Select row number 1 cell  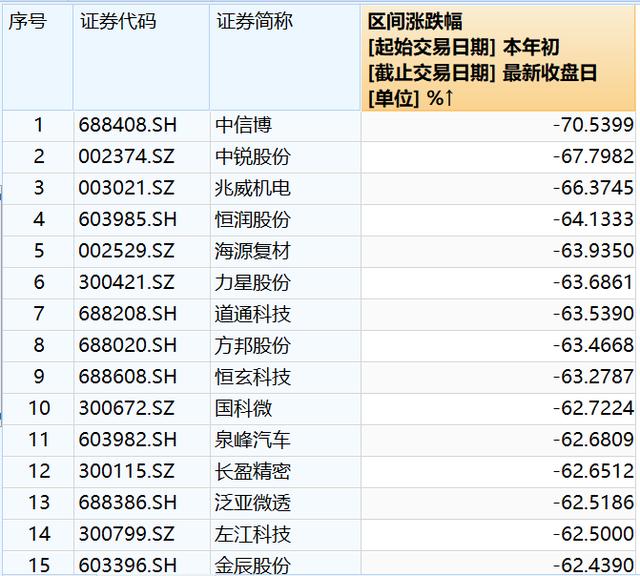pyautogui.click(x=38, y=125)
